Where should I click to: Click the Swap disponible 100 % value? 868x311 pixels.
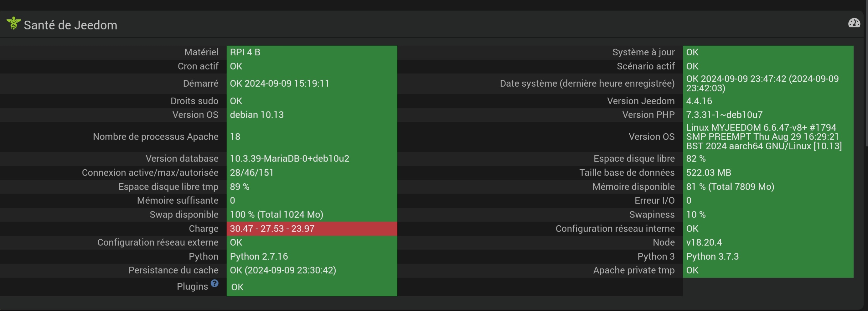click(276, 214)
